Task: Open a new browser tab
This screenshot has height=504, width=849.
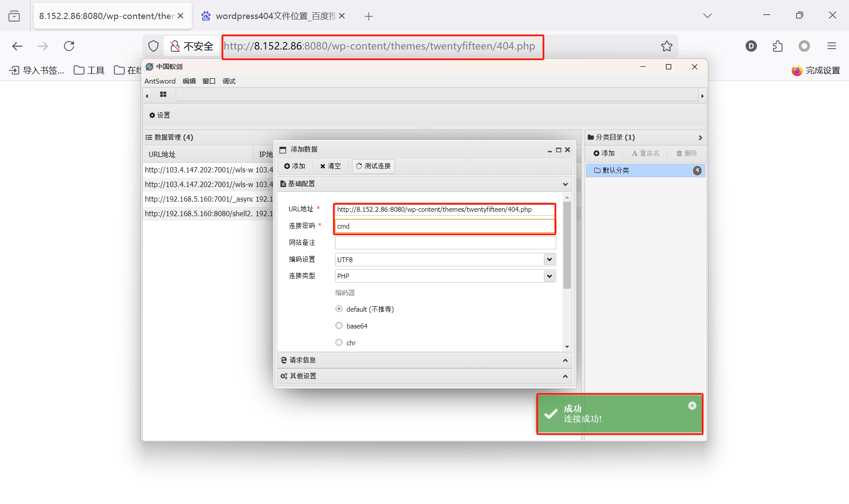Action: point(369,16)
